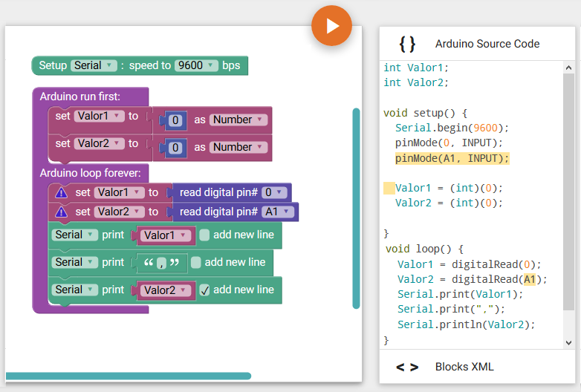Select the Arduino loop forever label
The width and height of the screenshot is (581, 392).
91,173
